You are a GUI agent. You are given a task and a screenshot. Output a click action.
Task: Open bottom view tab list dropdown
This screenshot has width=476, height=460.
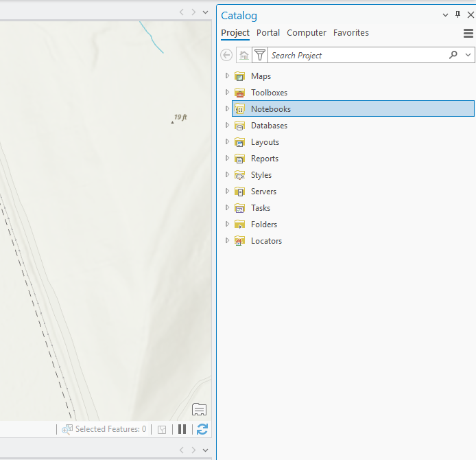(206, 450)
